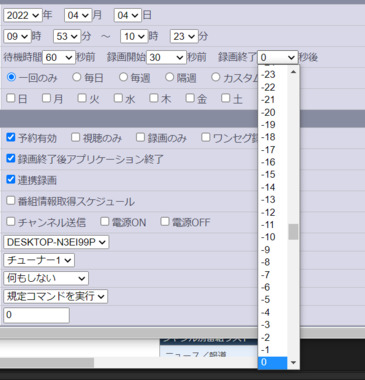Open the 待機時間 dropdown showing 60
This screenshot has height=380, width=365.
tap(59, 57)
